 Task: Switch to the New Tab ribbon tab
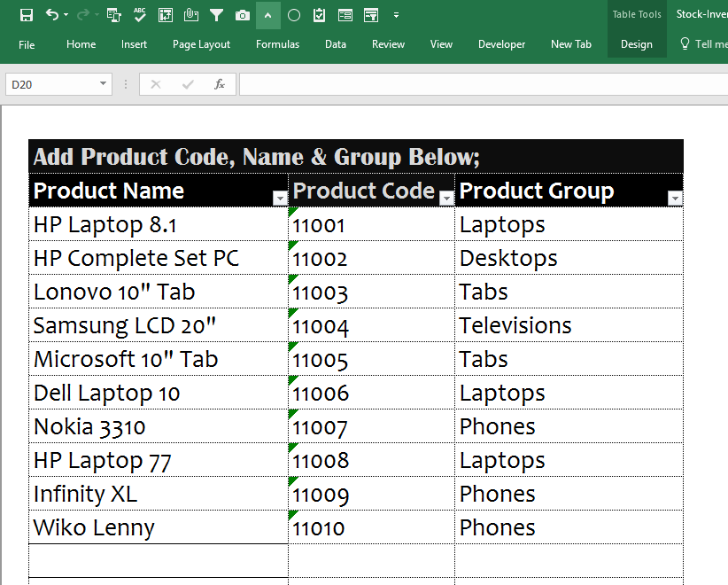click(x=570, y=44)
